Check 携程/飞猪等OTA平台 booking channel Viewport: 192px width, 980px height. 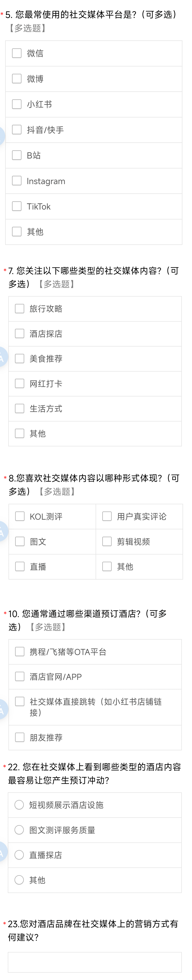coord(20,652)
